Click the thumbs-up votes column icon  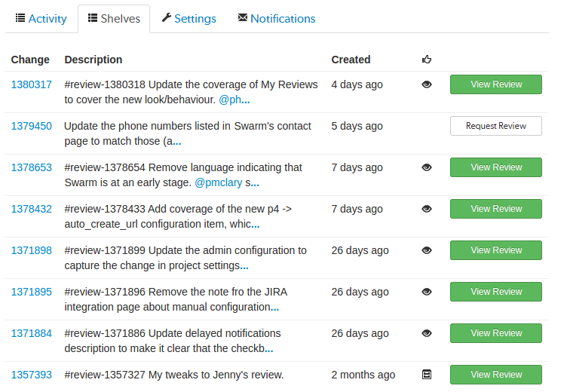(x=427, y=60)
